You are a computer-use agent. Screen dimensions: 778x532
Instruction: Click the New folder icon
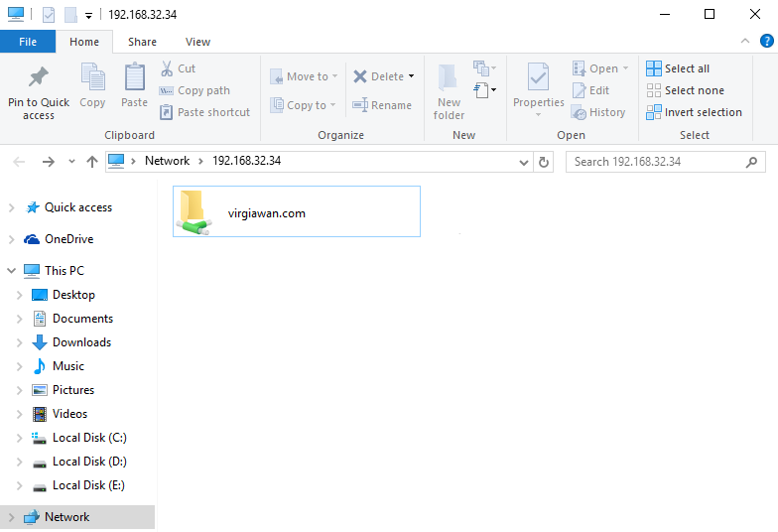pos(449,77)
